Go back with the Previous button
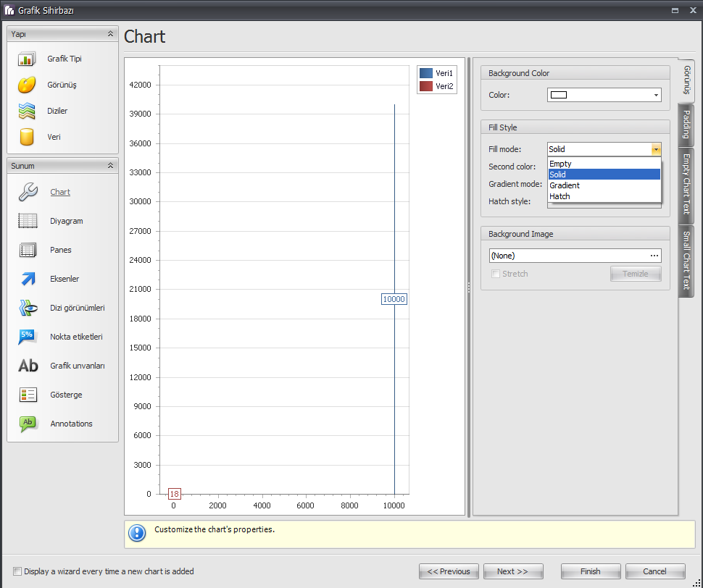The width and height of the screenshot is (703, 588). pyautogui.click(x=449, y=571)
